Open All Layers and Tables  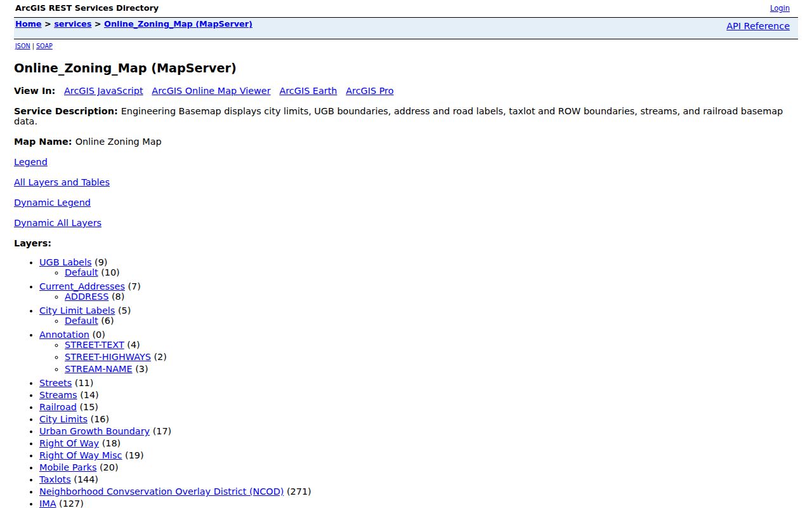[62, 182]
